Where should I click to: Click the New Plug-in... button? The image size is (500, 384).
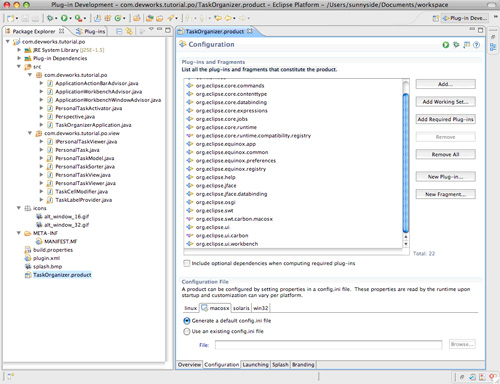(x=445, y=177)
